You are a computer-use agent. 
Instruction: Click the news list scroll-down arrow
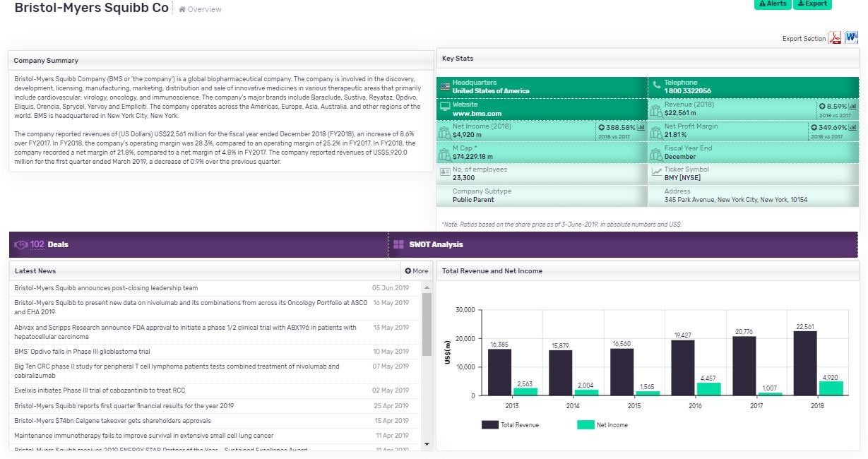tap(427, 444)
